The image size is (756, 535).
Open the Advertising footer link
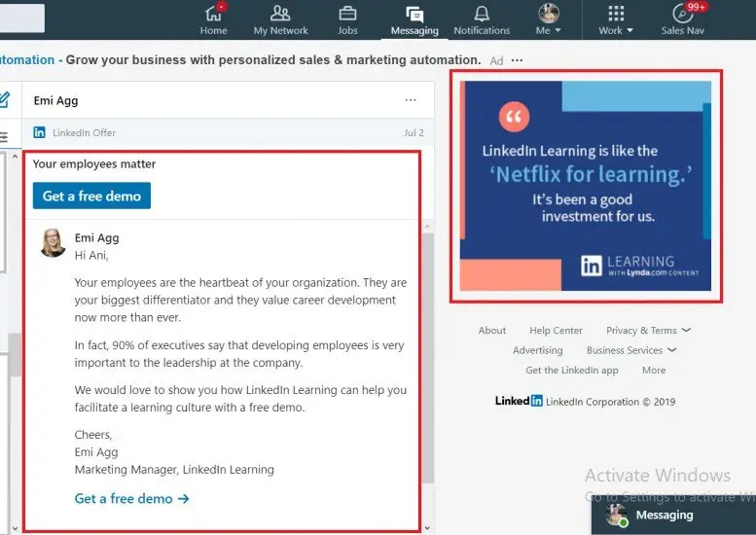(x=538, y=350)
